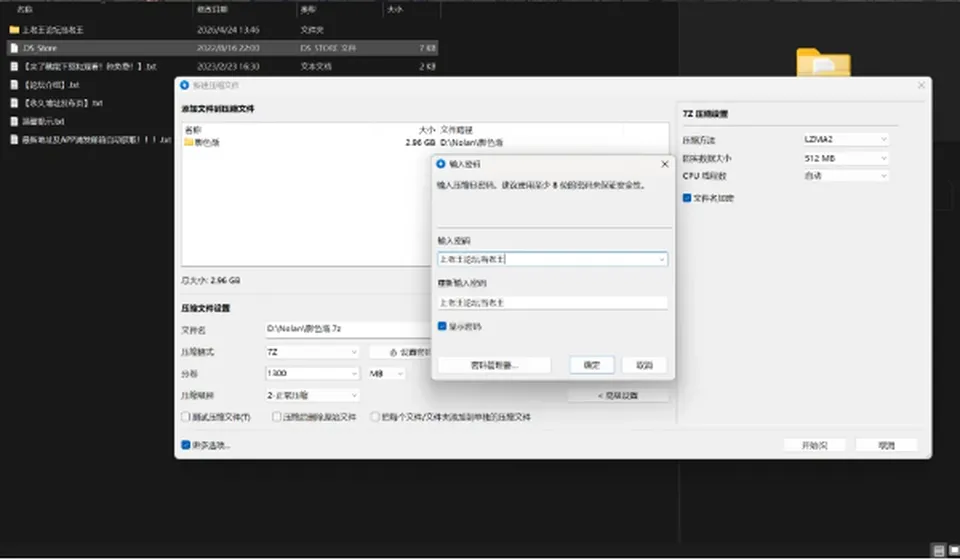This screenshot has height=560, width=960.
Task: Click the 【永久地址发布页】.txt file icon
Action: click(x=14, y=103)
